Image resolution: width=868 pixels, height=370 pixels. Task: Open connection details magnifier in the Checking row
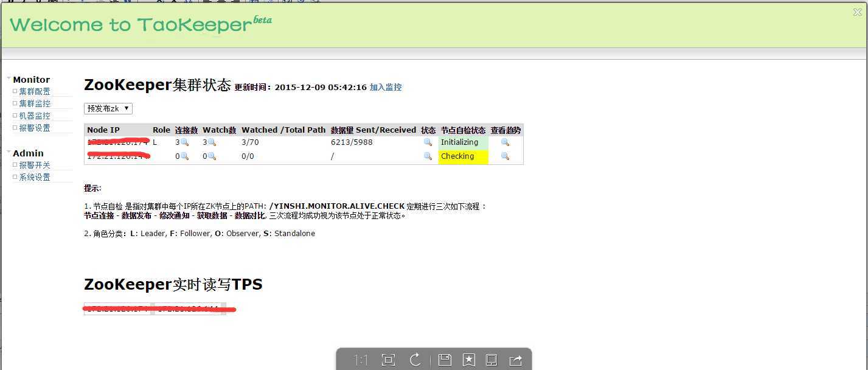(184, 156)
